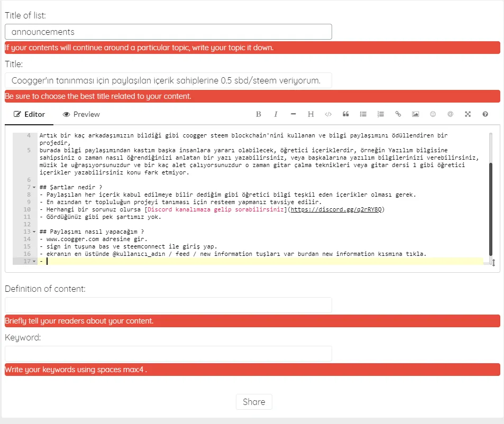The width and height of the screenshot is (504, 424).
Task: Click the 'Discord kanalımaza gelip sorabilirsiniz' link text
Action: click(x=216, y=209)
